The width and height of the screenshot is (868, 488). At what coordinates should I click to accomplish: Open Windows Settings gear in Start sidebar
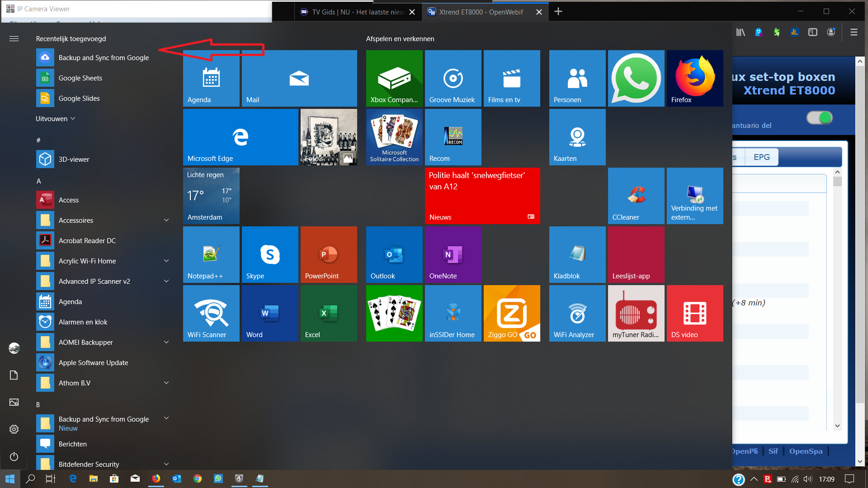(14, 429)
